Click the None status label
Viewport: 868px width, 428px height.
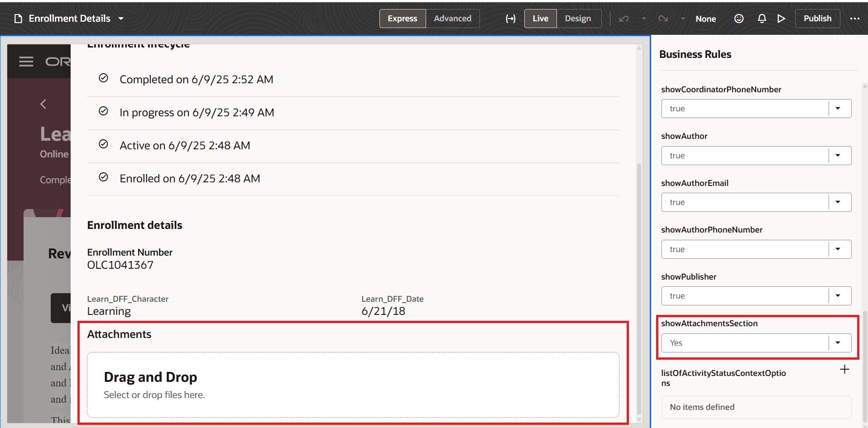point(705,19)
